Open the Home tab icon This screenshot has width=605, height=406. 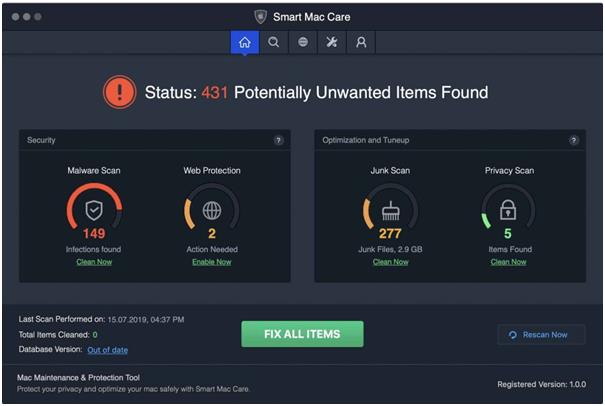tap(245, 42)
